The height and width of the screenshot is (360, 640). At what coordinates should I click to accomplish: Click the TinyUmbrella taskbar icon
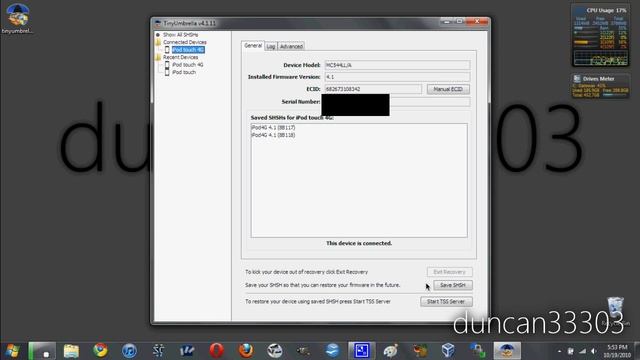[x=507, y=351]
